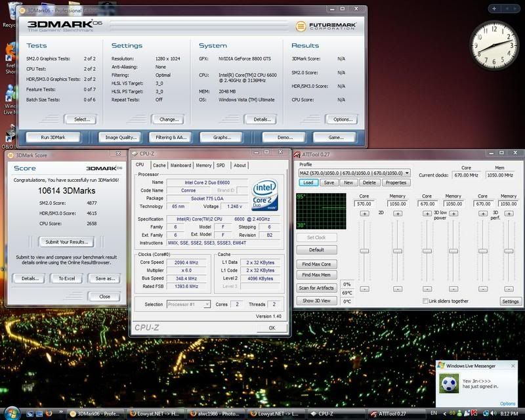
Task: Click the Tests Select button in 3DMark06
Action: (x=81, y=119)
